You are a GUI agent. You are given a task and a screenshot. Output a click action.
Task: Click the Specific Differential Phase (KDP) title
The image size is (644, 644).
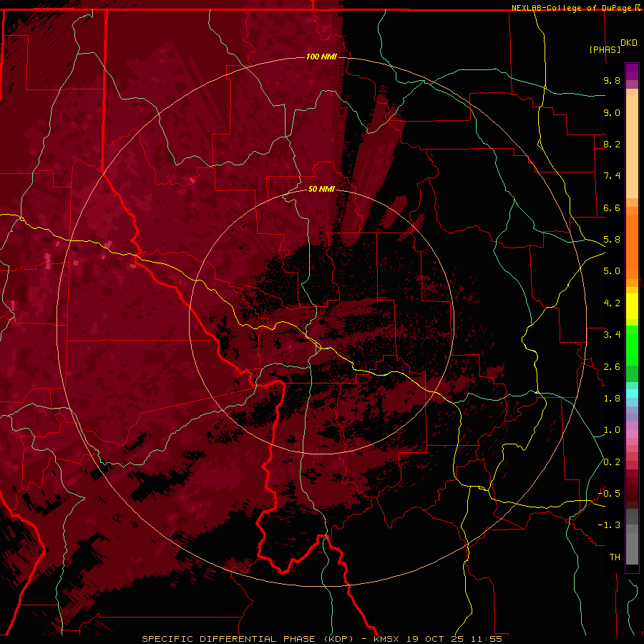pyautogui.click(x=248, y=639)
